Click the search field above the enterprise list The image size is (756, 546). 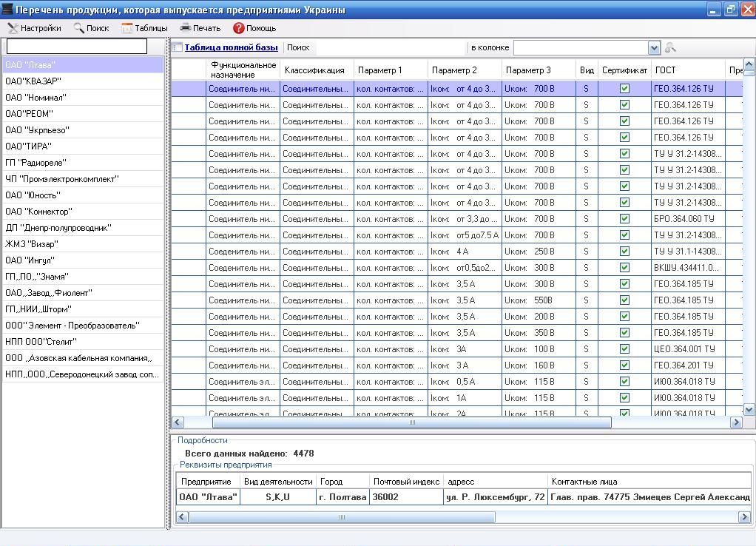coord(77,47)
